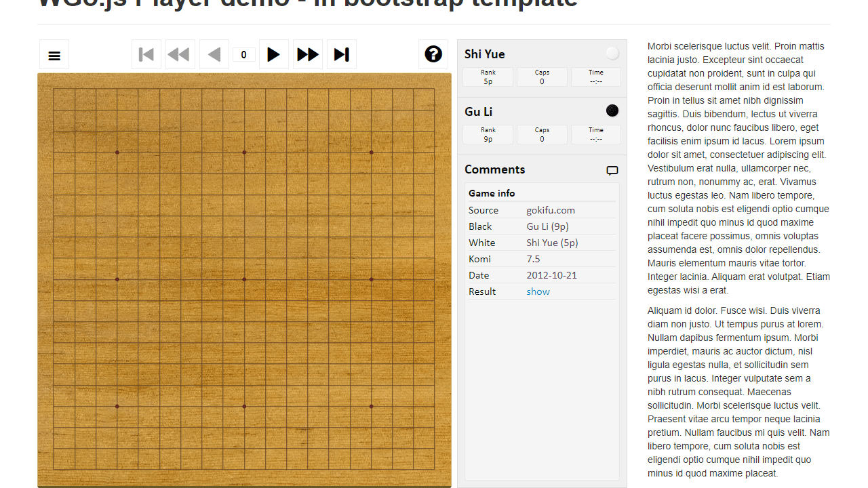Image resolution: width=868 pixels, height=488 pixels.
Task: Click Gu Li's Time box
Action: coord(596,134)
